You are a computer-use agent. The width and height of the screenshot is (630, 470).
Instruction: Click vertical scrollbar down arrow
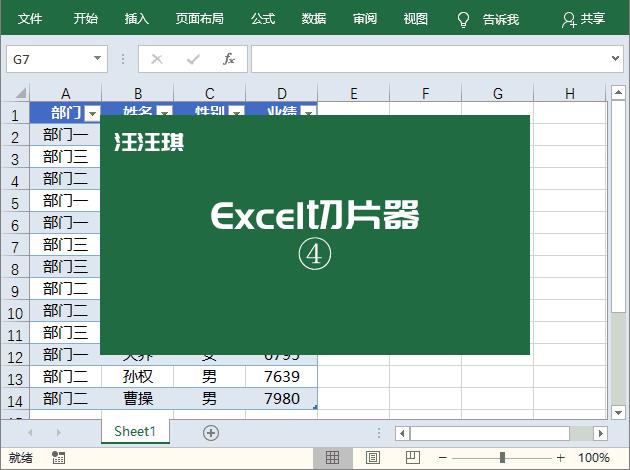pos(618,412)
